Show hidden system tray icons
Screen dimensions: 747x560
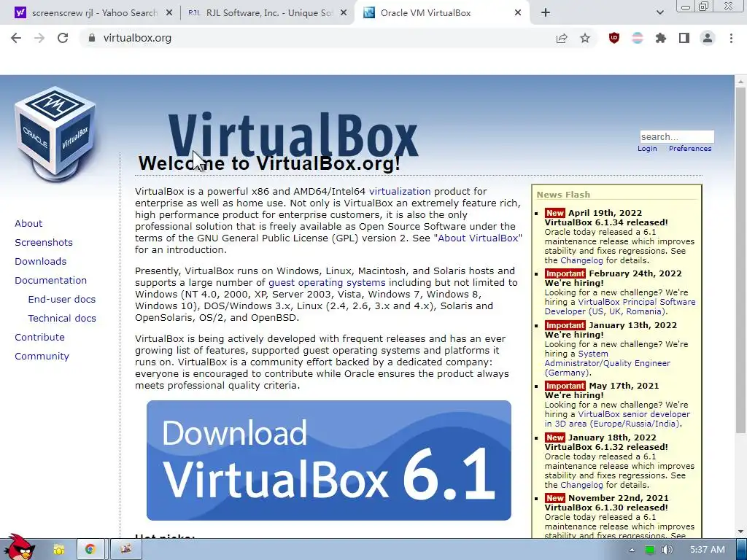(632, 550)
